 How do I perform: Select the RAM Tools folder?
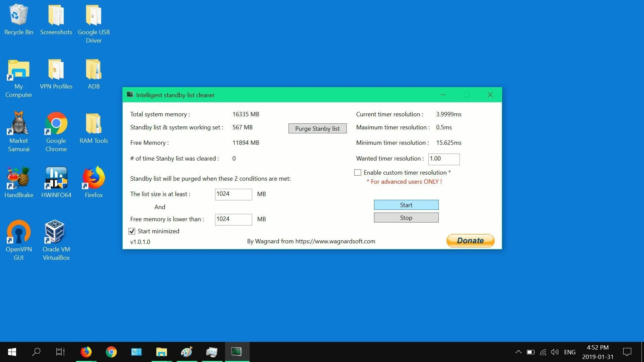pos(94,124)
